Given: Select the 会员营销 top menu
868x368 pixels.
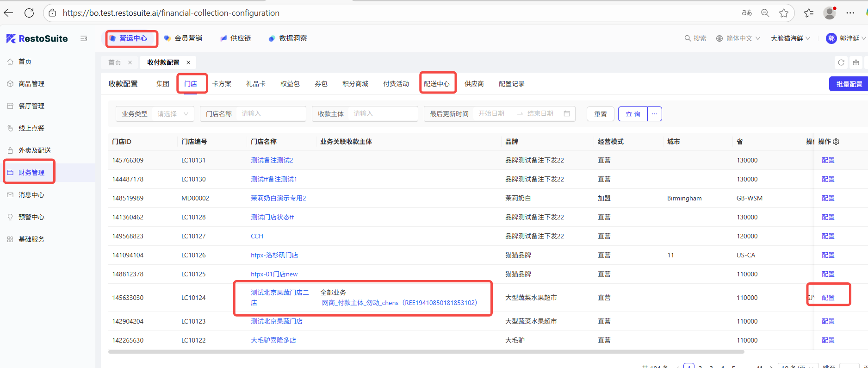Looking at the screenshot, I should [x=184, y=38].
